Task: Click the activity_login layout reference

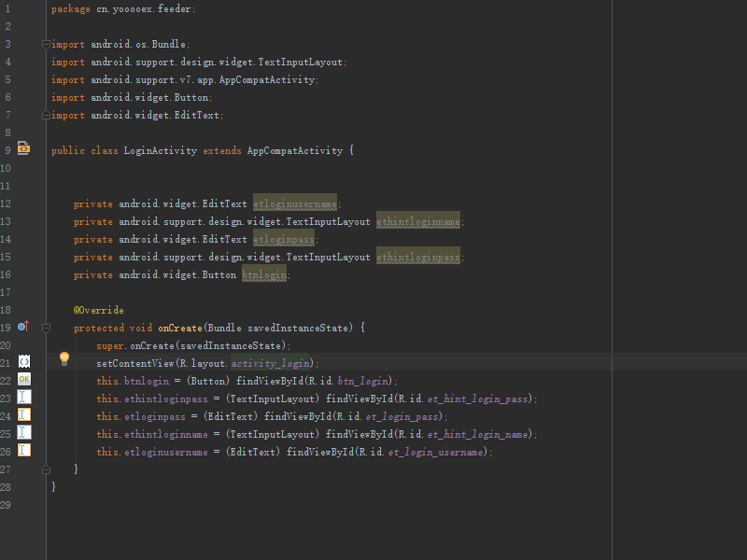Action: (x=270, y=362)
